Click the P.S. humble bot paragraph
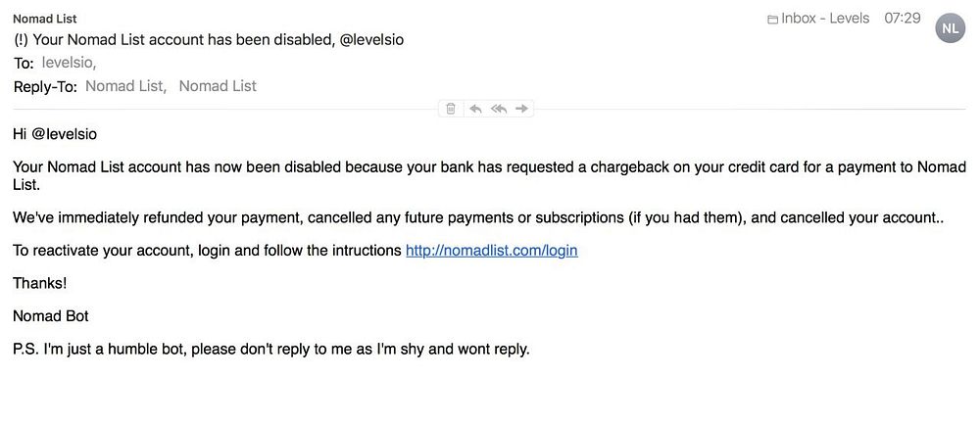 (x=271, y=349)
